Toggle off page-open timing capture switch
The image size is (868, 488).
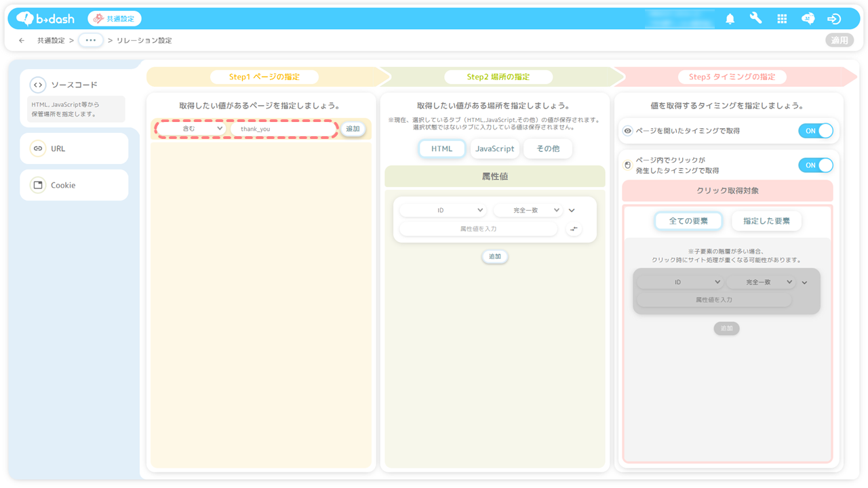pyautogui.click(x=815, y=131)
